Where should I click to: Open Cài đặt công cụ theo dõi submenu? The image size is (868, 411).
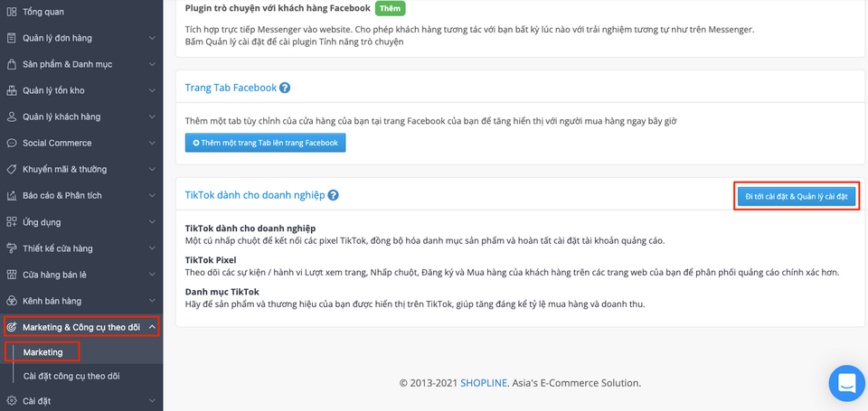71,376
